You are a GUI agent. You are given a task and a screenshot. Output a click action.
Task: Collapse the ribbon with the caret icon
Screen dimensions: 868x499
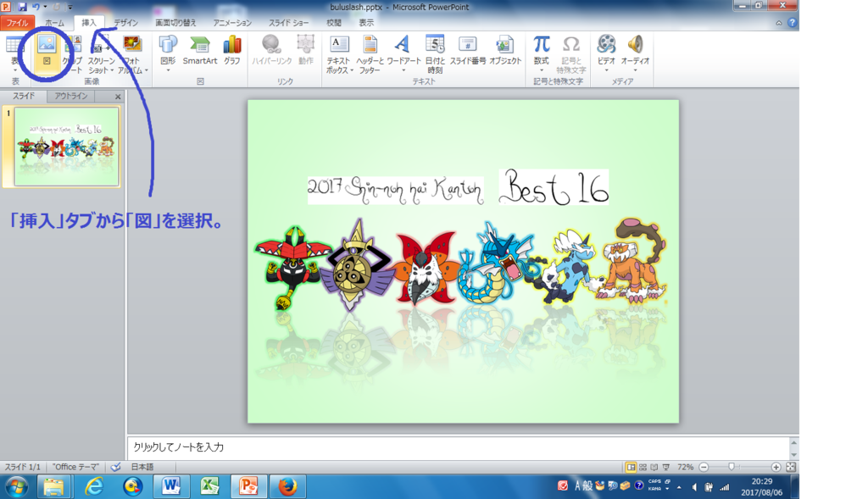[779, 23]
